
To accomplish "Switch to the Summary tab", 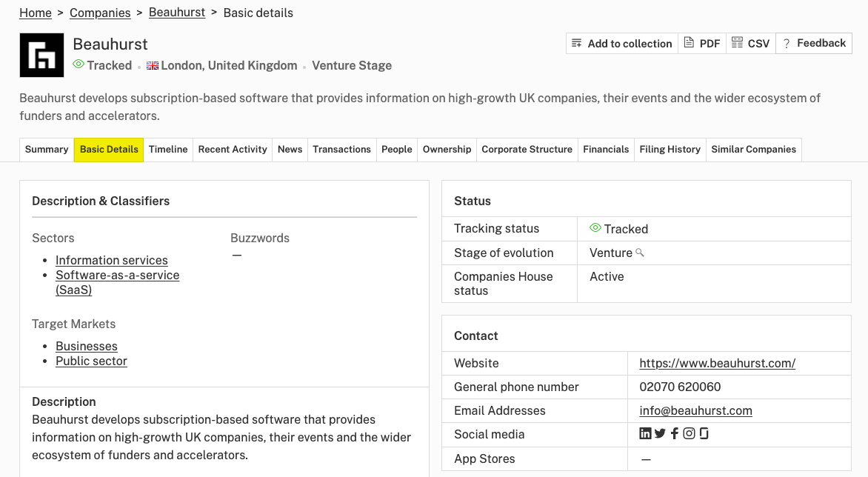I will [x=47, y=150].
